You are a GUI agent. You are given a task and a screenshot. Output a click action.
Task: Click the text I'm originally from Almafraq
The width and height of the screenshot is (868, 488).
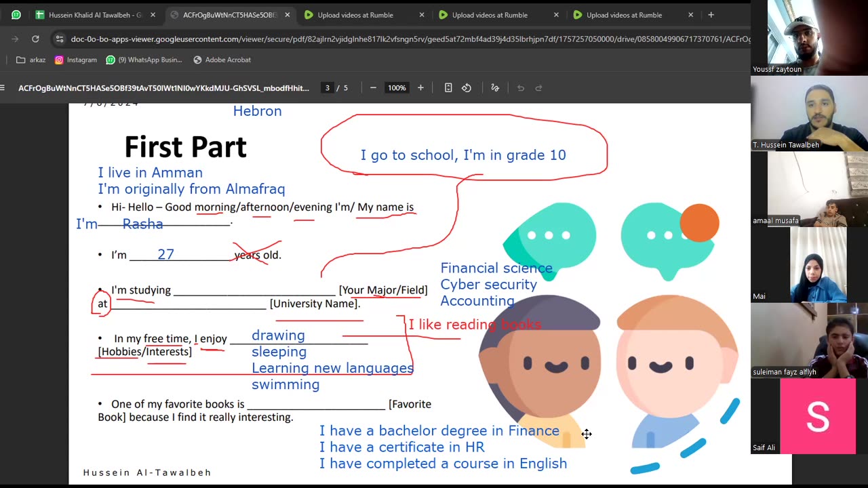(x=191, y=189)
